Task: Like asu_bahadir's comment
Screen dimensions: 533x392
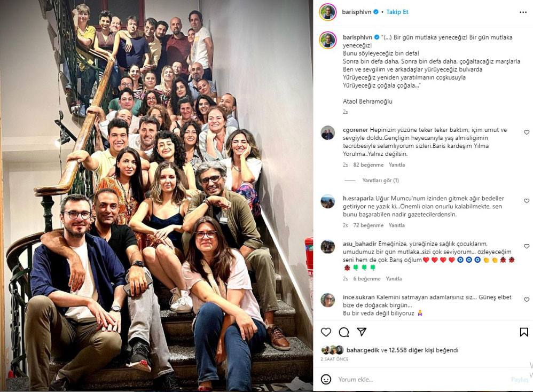Action: (x=527, y=246)
